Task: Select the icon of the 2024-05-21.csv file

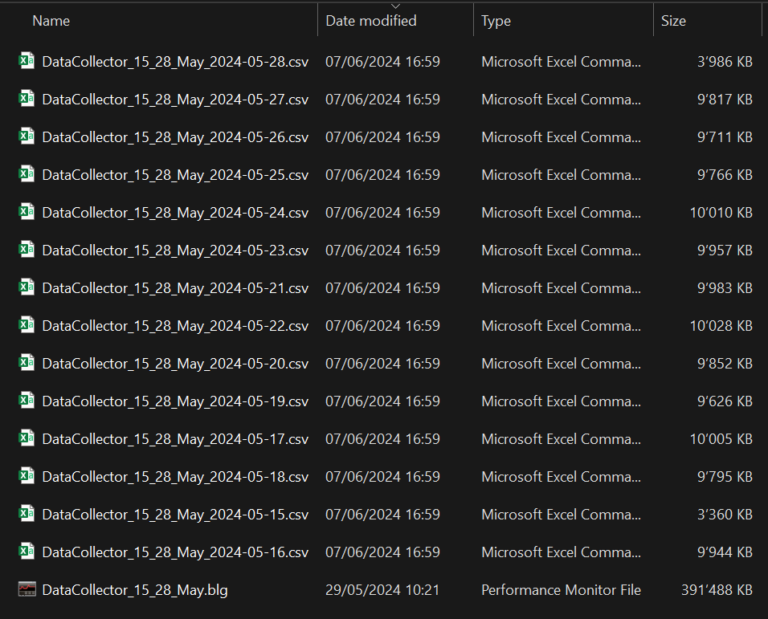Action: tap(27, 287)
